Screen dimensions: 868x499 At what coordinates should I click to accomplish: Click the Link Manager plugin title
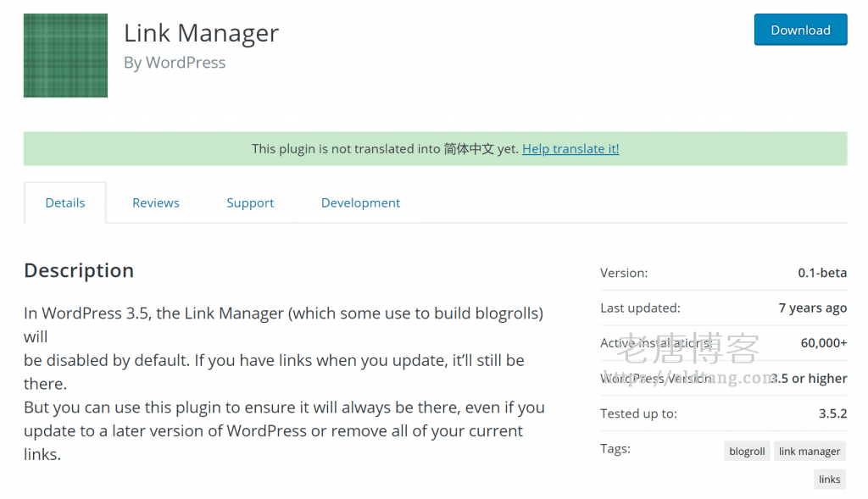point(201,32)
